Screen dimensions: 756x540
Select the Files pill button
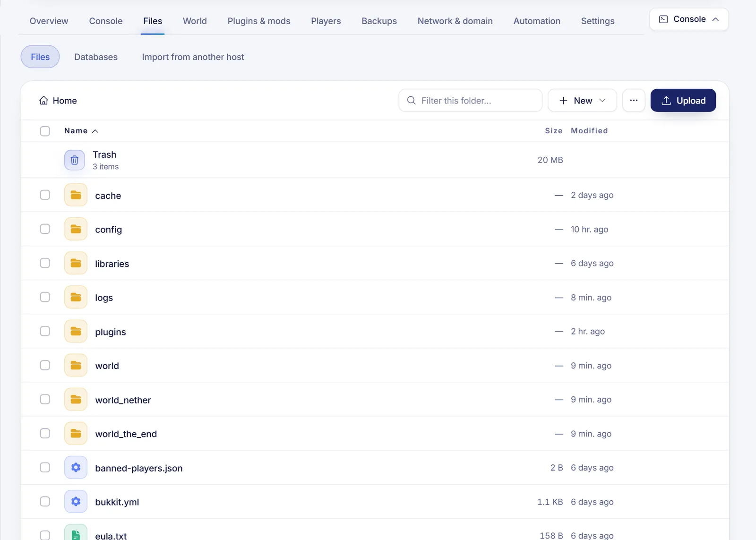pos(40,57)
